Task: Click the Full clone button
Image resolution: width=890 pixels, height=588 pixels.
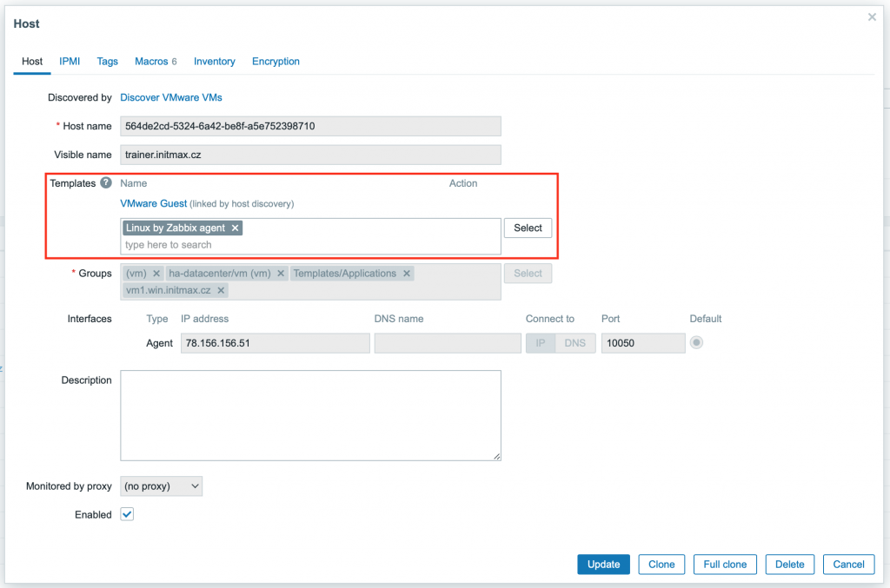Action: [x=725, y=565]
